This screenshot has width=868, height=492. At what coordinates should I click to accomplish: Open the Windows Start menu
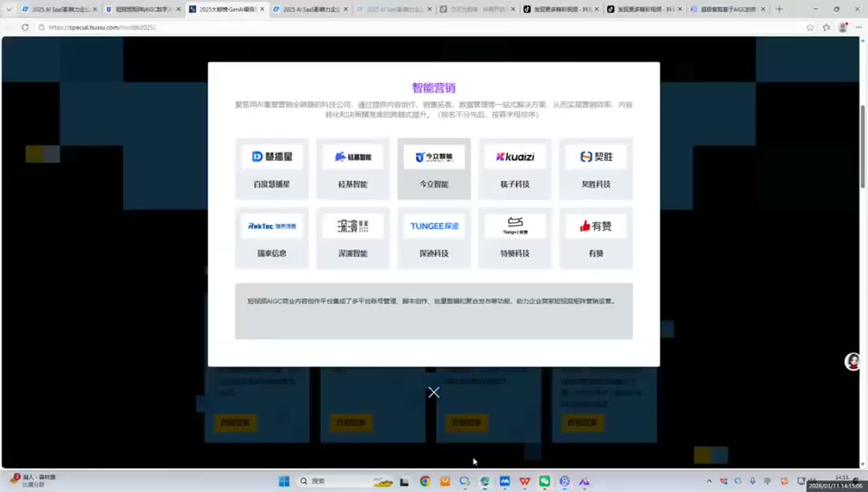click(x=284, y=481)
